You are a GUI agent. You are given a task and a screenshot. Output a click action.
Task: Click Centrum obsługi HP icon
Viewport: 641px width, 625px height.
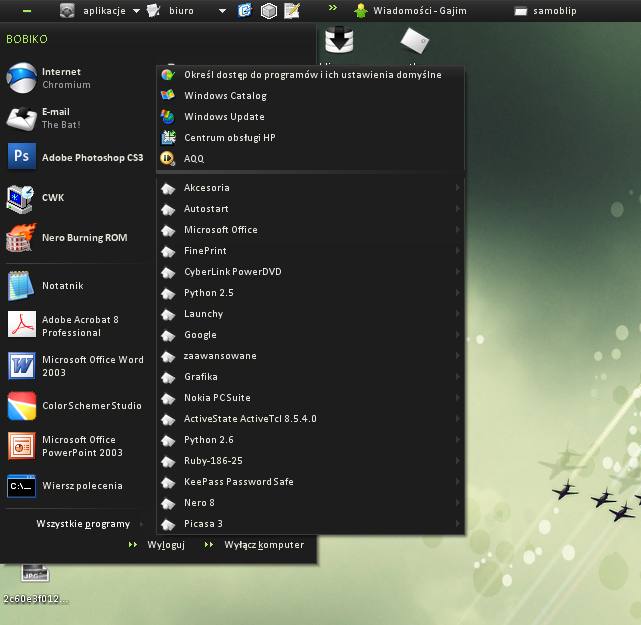168,137
